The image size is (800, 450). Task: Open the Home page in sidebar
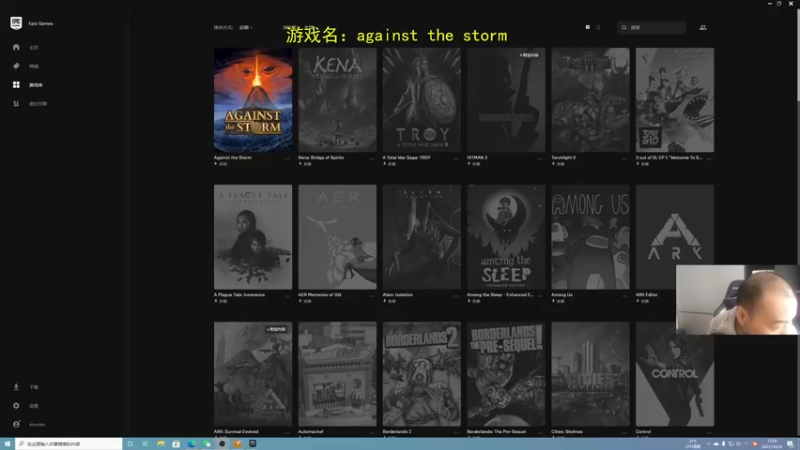[x=16, y=47]
